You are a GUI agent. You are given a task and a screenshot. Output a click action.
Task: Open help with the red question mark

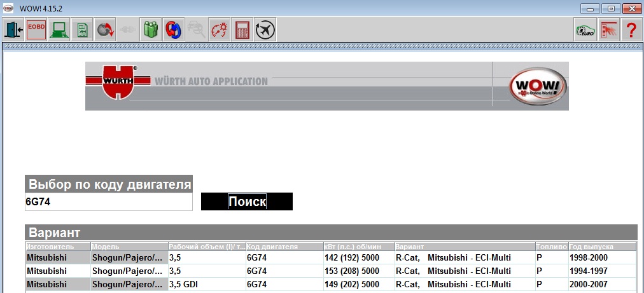631,30
